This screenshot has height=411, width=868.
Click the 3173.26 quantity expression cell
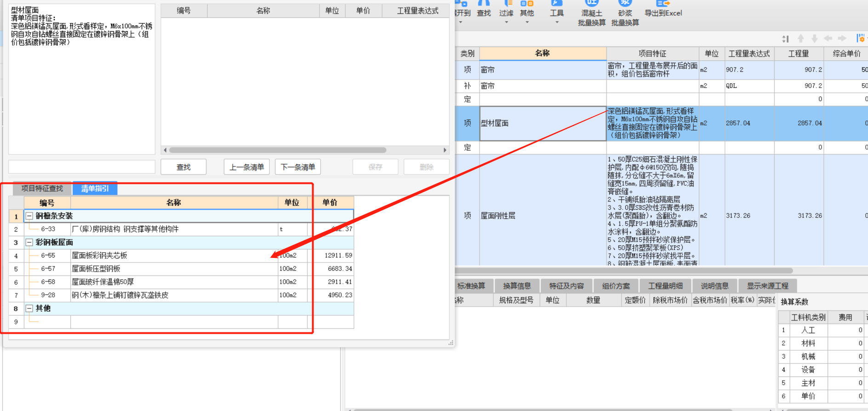(x=749, y=216)
